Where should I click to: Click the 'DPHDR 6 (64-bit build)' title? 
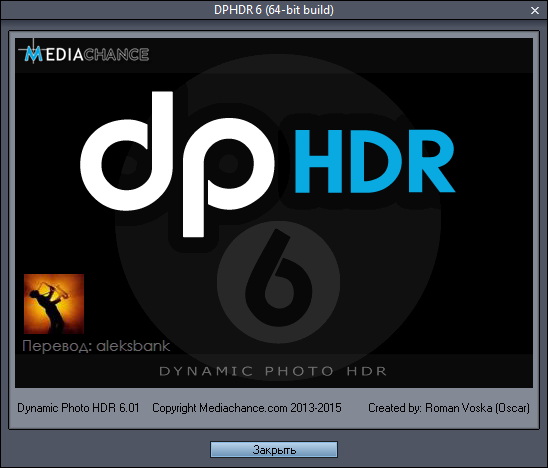274,10
